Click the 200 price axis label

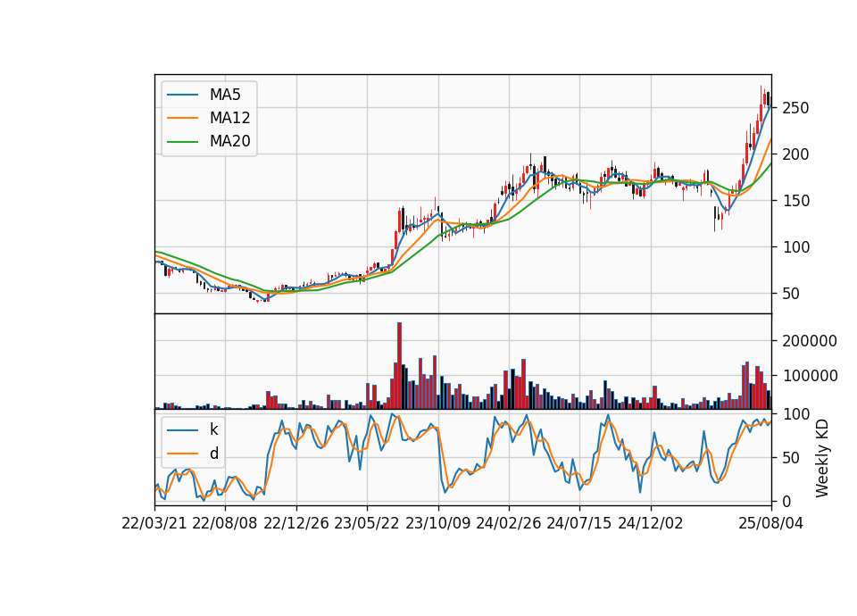795,154
